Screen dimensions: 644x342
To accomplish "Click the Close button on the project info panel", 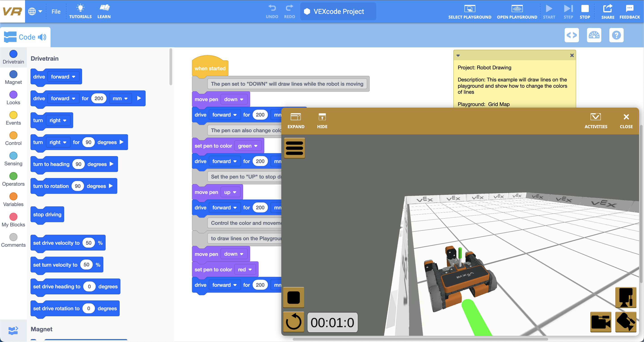I will pyautogui.click(x=572, y=55).
